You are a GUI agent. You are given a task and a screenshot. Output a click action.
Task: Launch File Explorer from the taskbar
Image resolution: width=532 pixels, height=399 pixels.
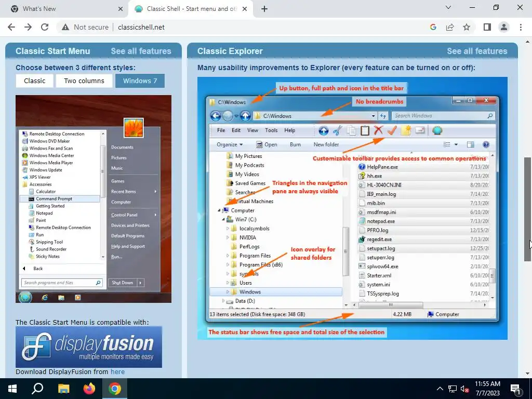click(63, 389)
